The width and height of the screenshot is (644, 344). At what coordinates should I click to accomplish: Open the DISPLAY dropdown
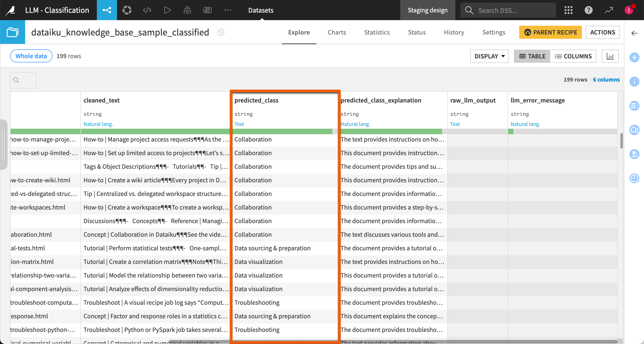pos(489,56)
